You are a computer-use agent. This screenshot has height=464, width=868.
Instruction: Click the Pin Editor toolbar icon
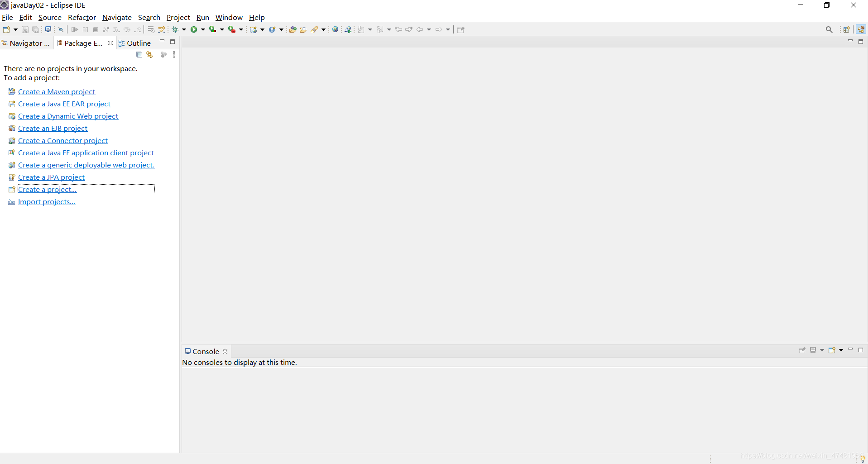(461, 30)
